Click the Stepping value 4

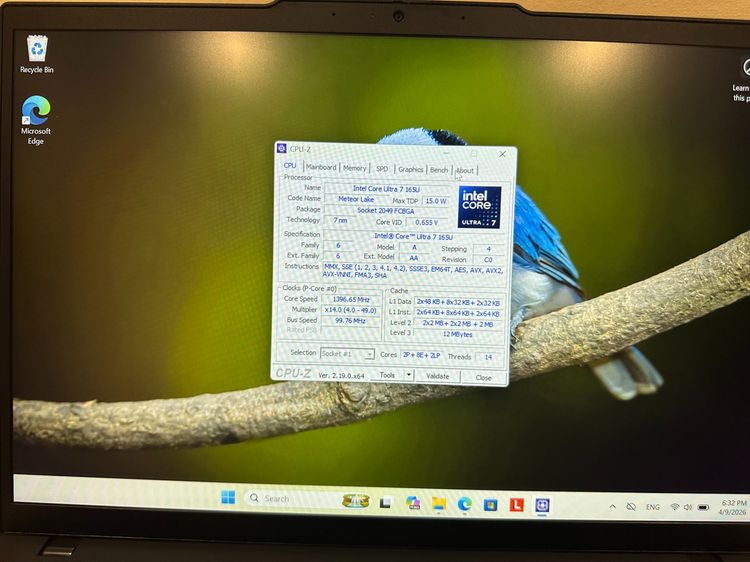tap(488, 249)
